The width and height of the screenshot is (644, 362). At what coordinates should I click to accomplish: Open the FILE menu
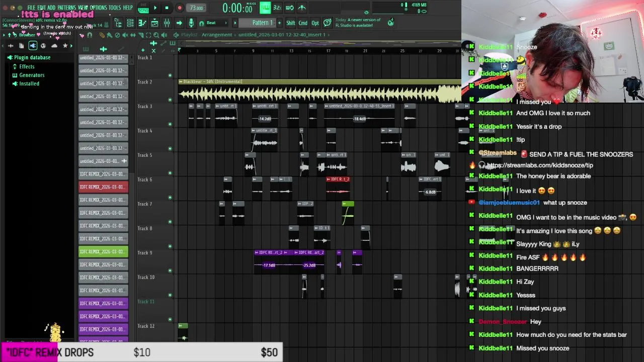32,8
